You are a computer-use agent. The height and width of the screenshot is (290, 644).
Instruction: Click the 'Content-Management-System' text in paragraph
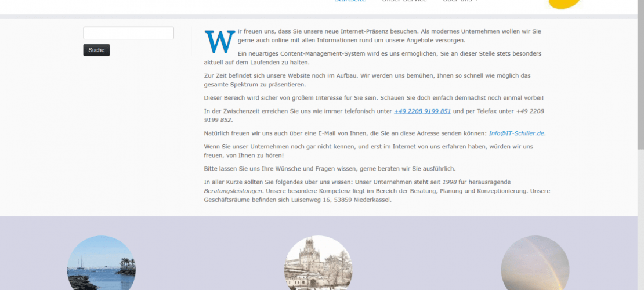pyautogui.click(x=283, y=53)
